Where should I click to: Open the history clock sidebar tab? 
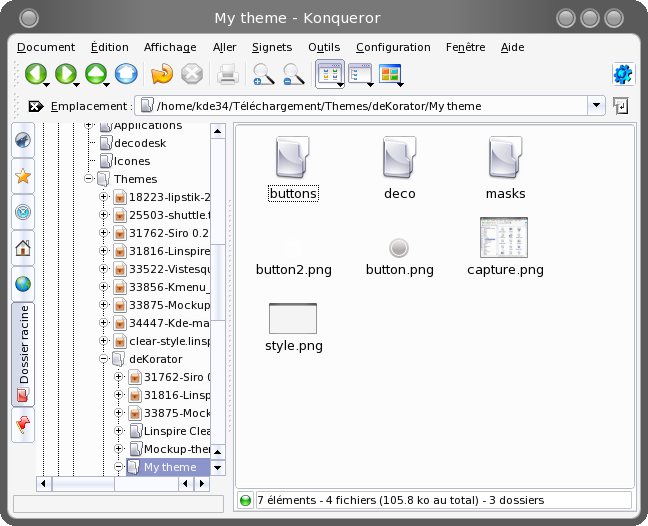click(x=23, y=212)
